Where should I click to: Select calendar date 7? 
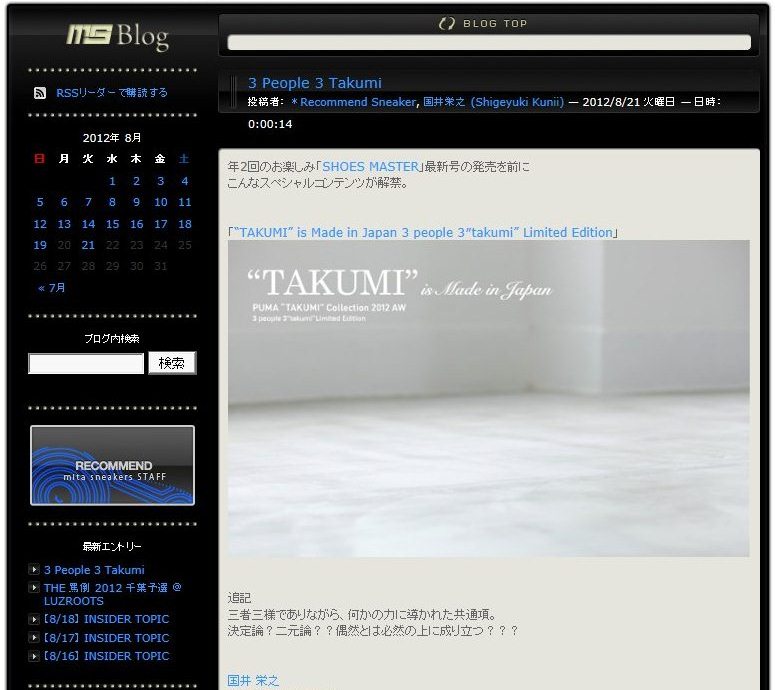point(88,202)
